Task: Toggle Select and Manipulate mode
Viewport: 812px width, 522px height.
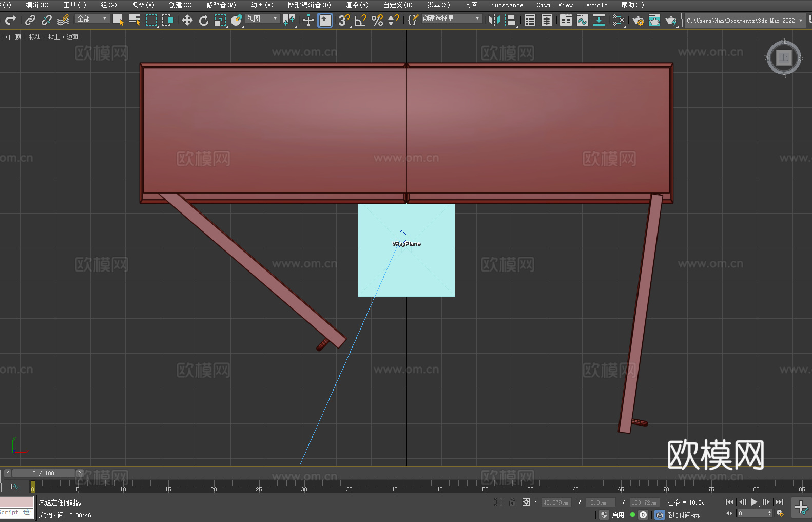Action: point(308,20)
